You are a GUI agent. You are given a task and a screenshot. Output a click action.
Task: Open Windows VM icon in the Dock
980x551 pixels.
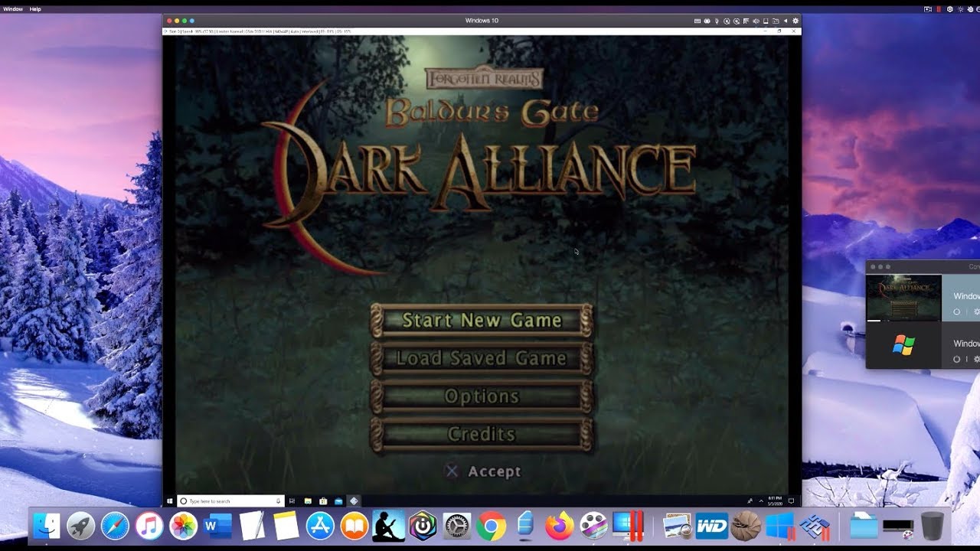[x=779, y=526]
